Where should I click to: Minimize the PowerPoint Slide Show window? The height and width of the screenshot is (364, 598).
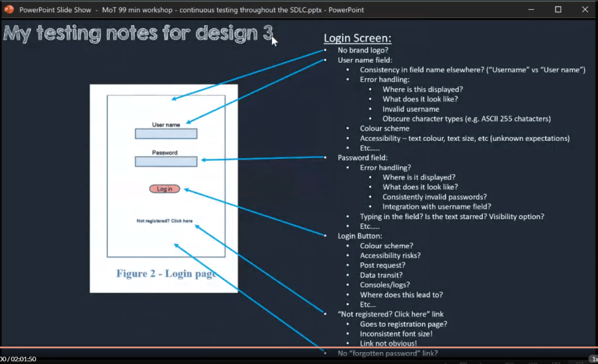[x=531, y=9]
